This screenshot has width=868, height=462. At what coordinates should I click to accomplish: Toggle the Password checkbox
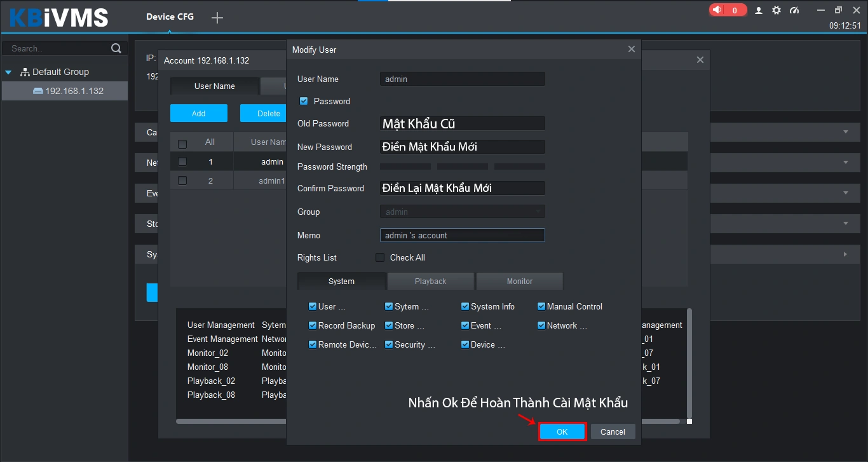coord(304,101)
